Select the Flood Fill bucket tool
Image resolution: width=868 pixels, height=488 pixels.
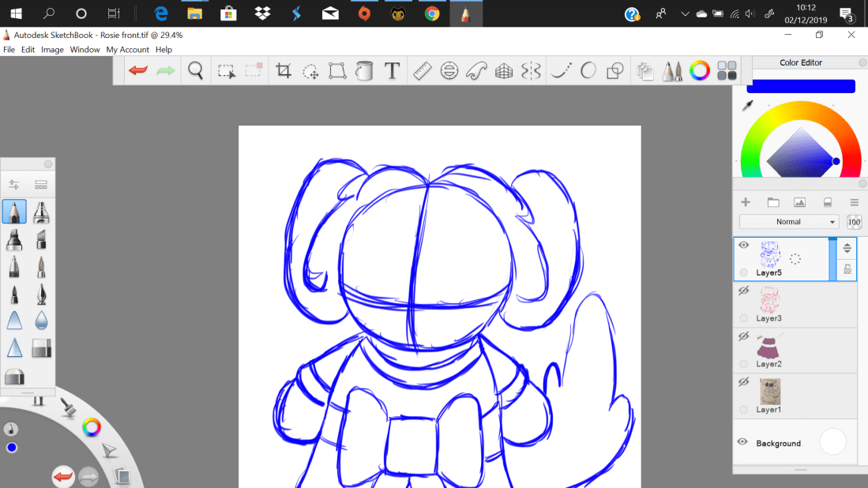363,71
